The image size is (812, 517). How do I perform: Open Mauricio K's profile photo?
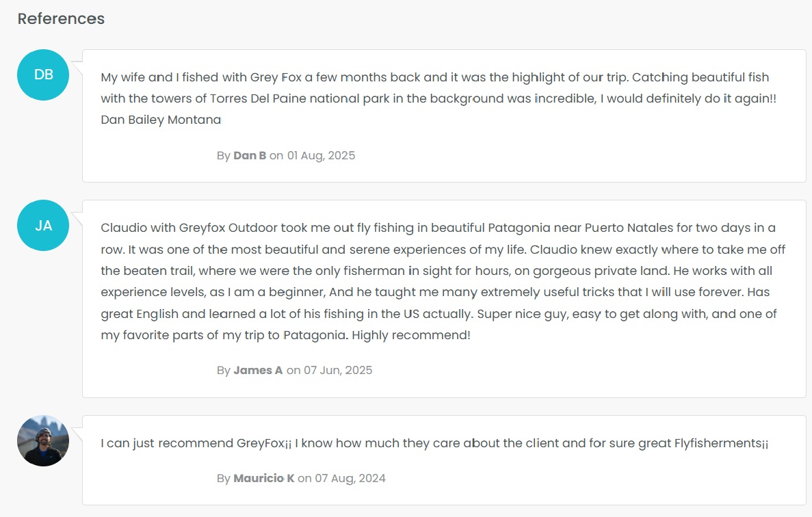(x=43, y=441)
